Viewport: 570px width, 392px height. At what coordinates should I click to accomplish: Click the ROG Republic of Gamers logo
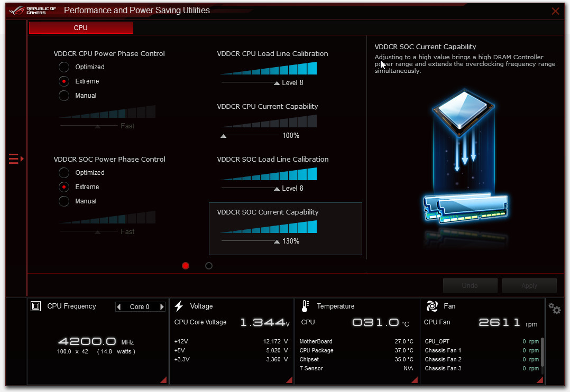point(33,10)
